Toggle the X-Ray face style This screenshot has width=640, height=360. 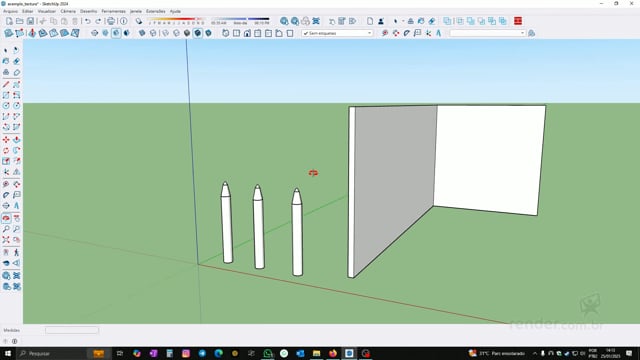(142, 33)
